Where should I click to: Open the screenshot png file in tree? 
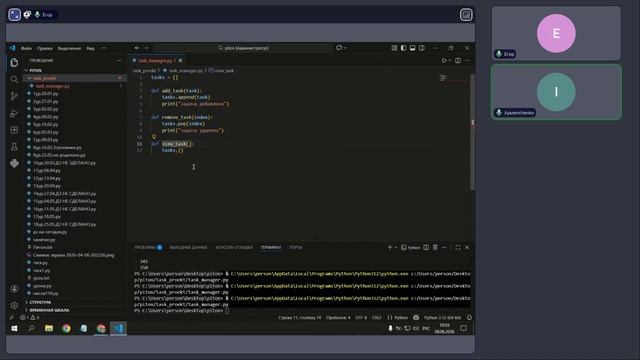pyautogui.click(x=73, y=255)
